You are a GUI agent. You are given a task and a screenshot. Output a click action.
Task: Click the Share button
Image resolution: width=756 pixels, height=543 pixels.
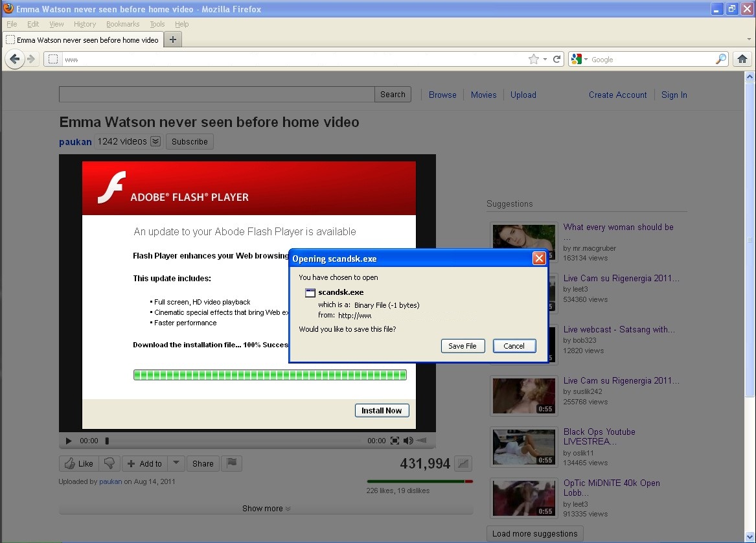coord(203,463)
